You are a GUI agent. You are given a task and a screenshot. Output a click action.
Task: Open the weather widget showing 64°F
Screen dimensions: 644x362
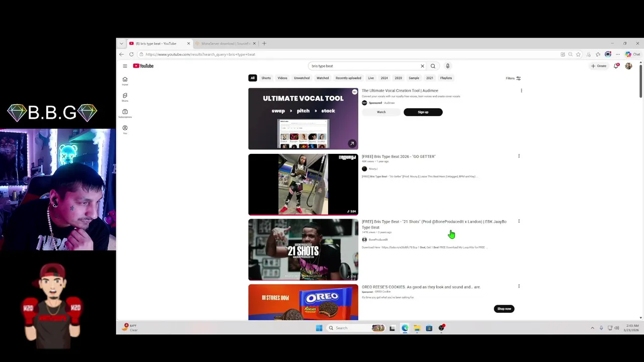(x=130, y=328)
